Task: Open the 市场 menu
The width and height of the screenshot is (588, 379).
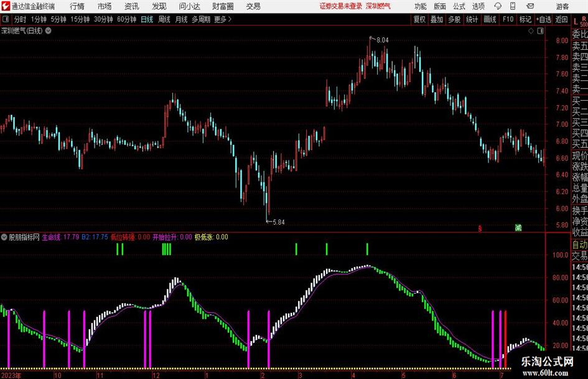Action: (x=105, y=6)
